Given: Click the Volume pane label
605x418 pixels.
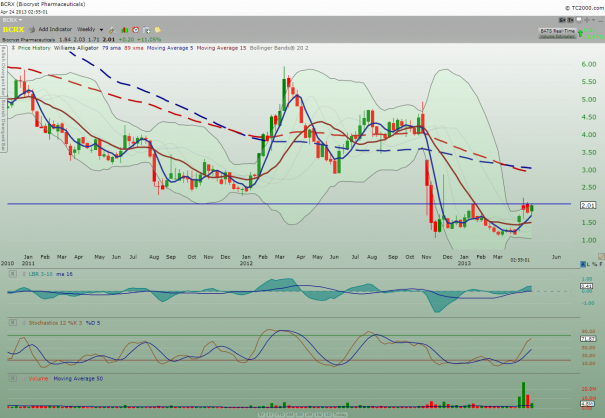Looking at the screenshot, I should (39, 379).
